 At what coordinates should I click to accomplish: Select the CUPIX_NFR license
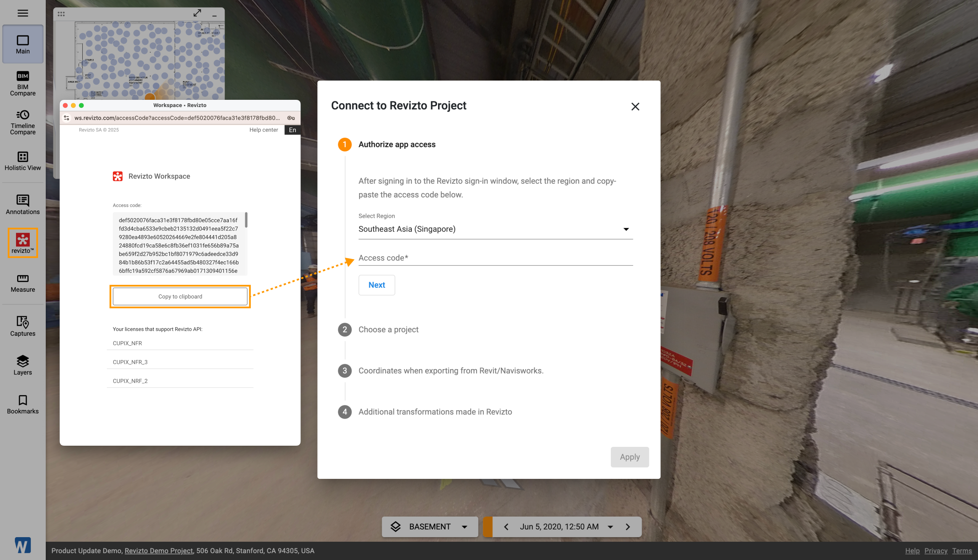coord(180,343)
